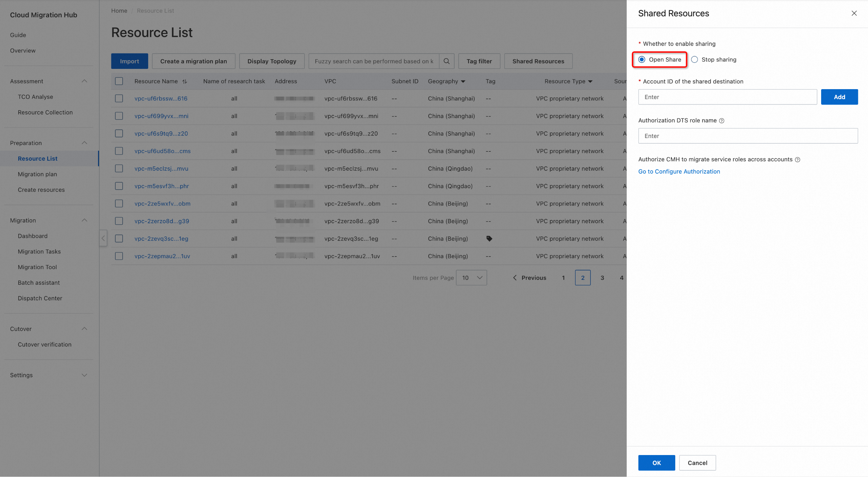Collapse the Migration sidebar section
Screen dimensions: 868x477
pyautogui.click(x=85, y=220)
